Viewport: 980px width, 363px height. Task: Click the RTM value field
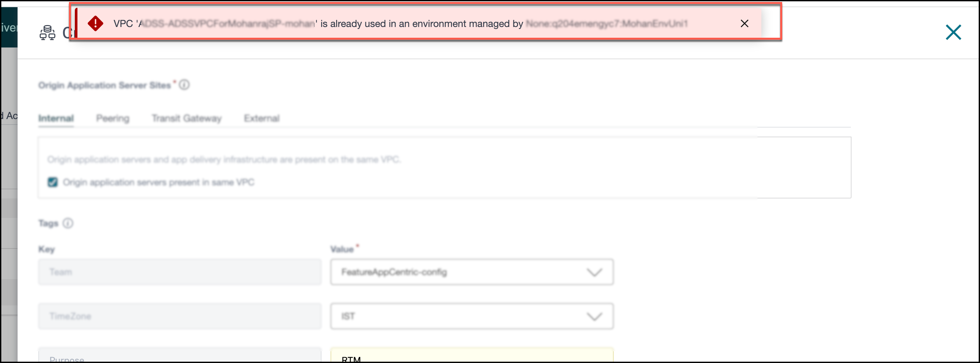click(472, 355)
